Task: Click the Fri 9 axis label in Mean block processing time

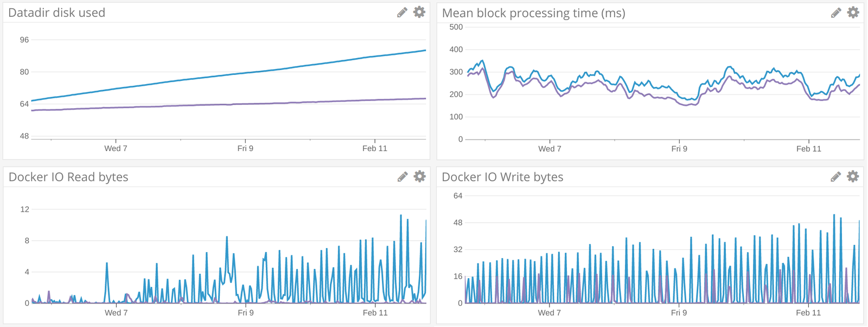Action: 679,148
